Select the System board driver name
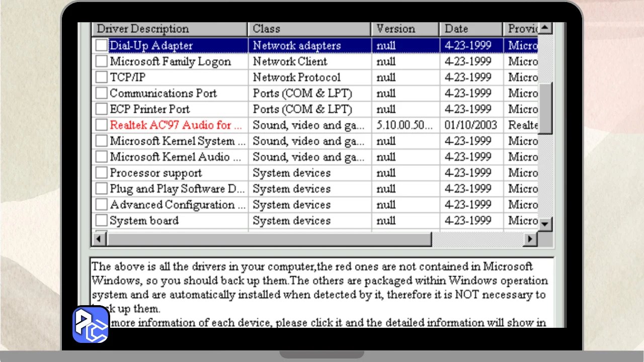This screenshot has height=362, width=644. pyautogui.click(x=144, y=221)
